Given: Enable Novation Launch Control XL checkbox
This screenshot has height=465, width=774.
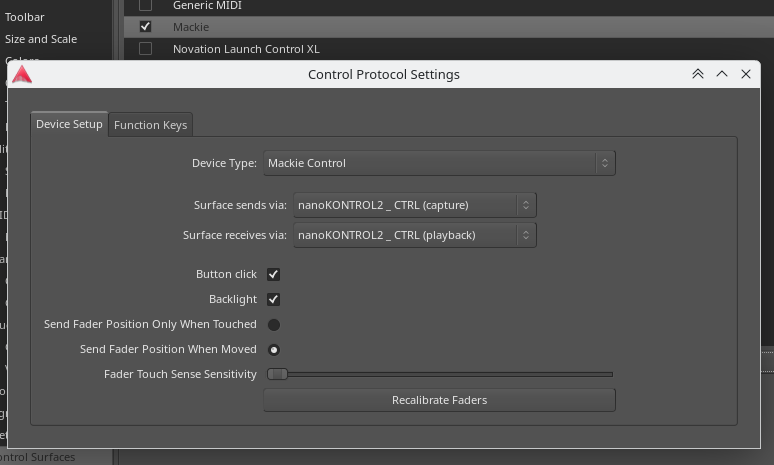Looking at the screenshot, I should [x=146, y=49].
